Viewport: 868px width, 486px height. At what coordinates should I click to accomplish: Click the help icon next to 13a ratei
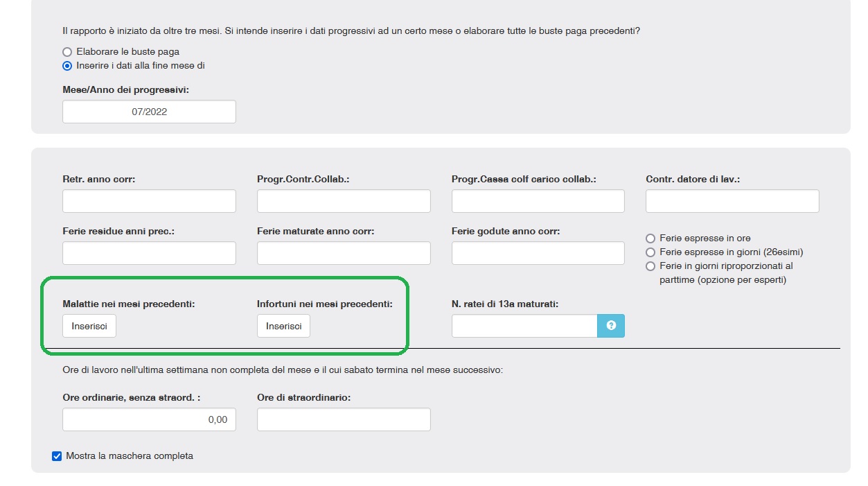pyautogui.click(x=611, y=326)
